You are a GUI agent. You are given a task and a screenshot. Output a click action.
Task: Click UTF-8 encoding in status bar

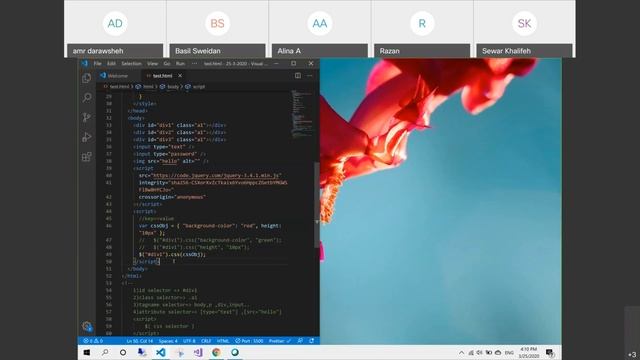click(x=189, y=341)
